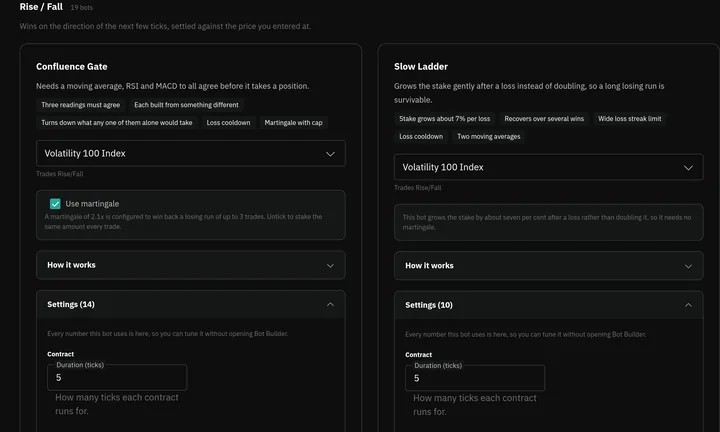720x432 pixels.
Task: Click the Slow Ladder card title
Action: [x=421, y=67]
